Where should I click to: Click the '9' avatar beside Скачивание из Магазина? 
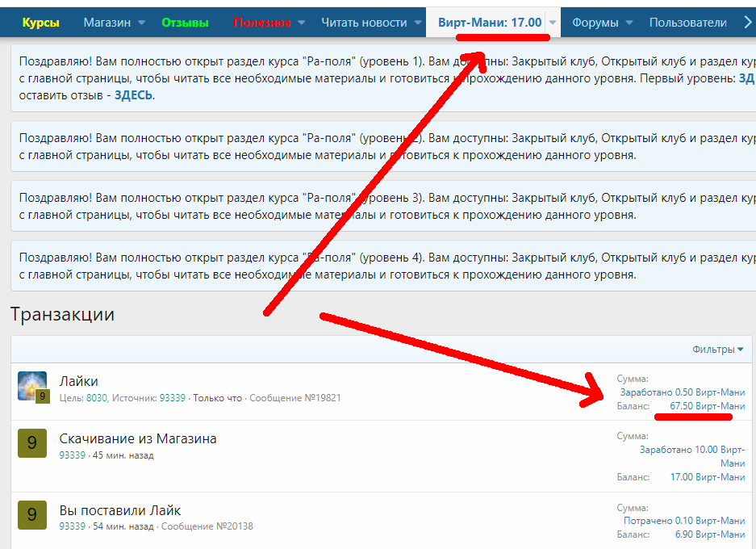tap(32, 443)
